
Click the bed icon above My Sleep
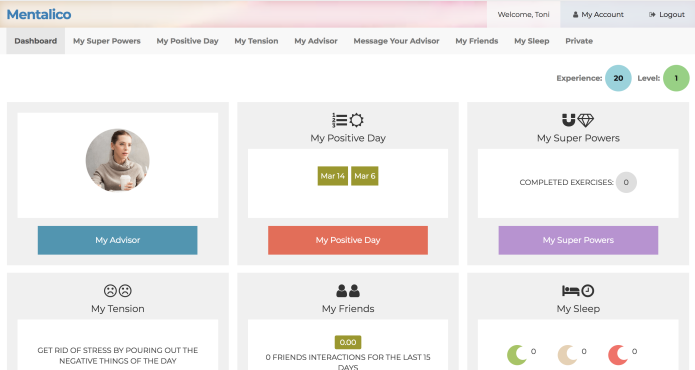tap(571, 291)
